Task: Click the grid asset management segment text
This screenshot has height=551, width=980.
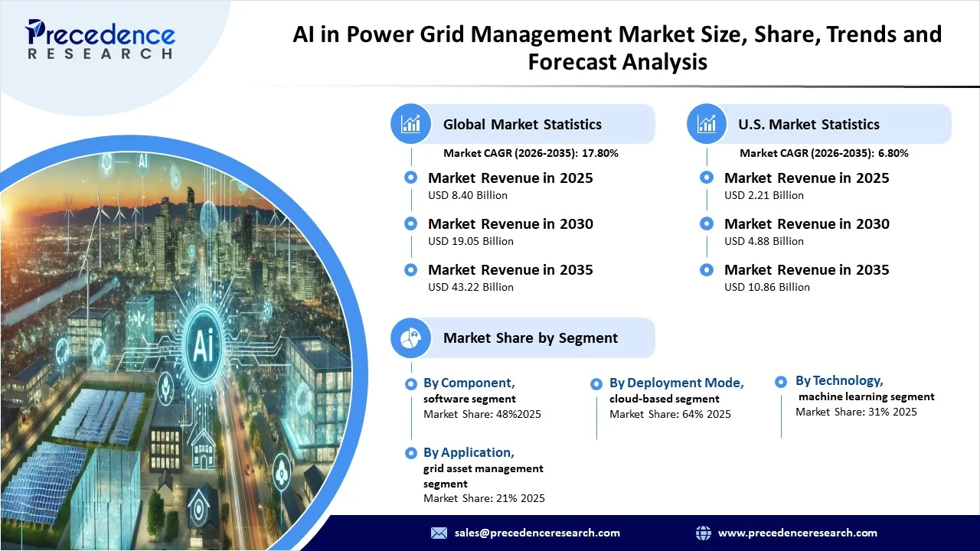Action: (x=483, y=476)
